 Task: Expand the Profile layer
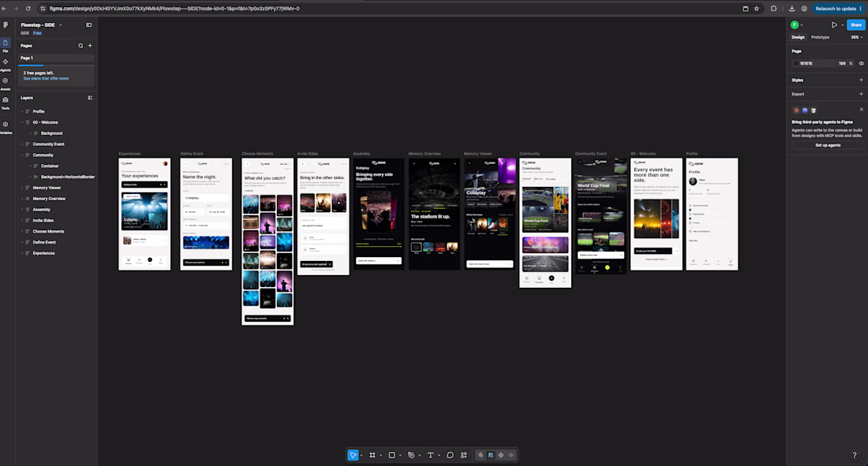[22, 111]
